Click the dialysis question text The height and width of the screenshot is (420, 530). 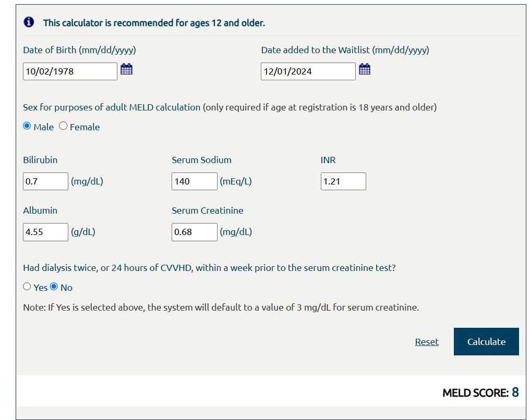point(209,268)
